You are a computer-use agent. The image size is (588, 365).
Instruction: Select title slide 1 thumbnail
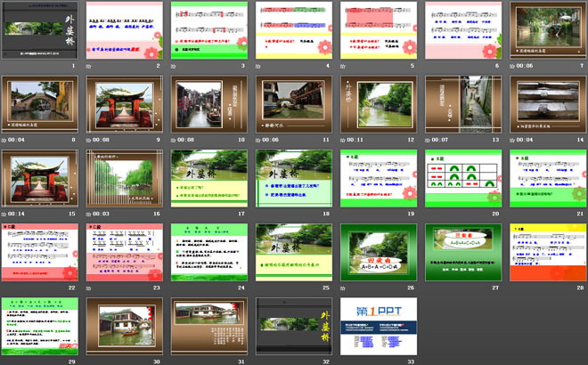coord(39,30)
